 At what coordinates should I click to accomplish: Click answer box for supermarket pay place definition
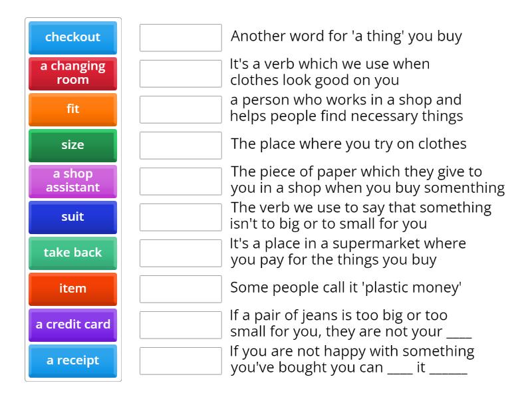click(180, 253)
